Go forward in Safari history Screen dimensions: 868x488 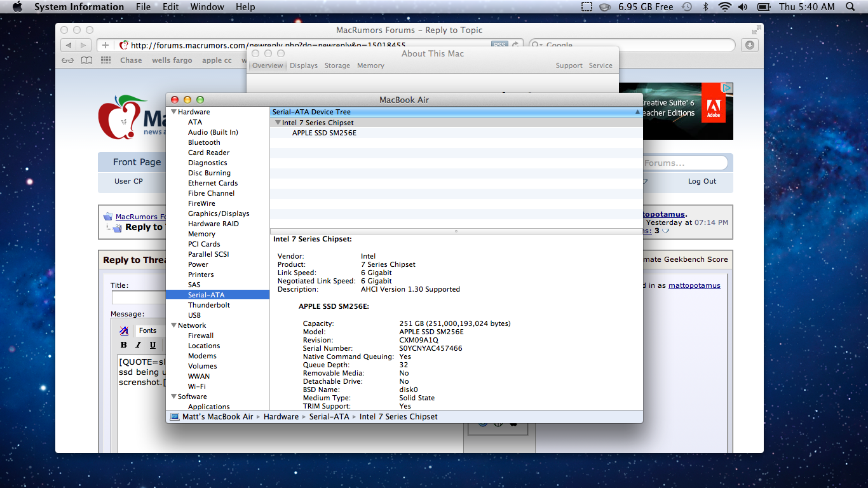click(x=83, y=45)
